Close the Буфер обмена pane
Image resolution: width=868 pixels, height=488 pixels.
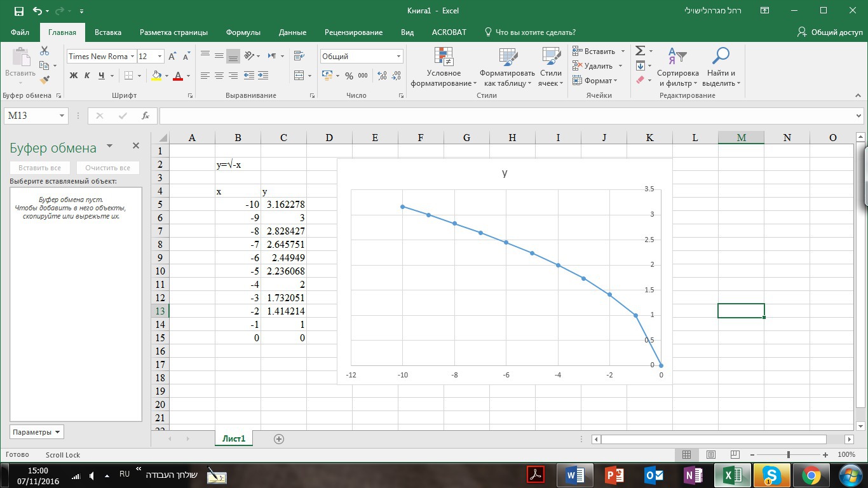[135, 146]
